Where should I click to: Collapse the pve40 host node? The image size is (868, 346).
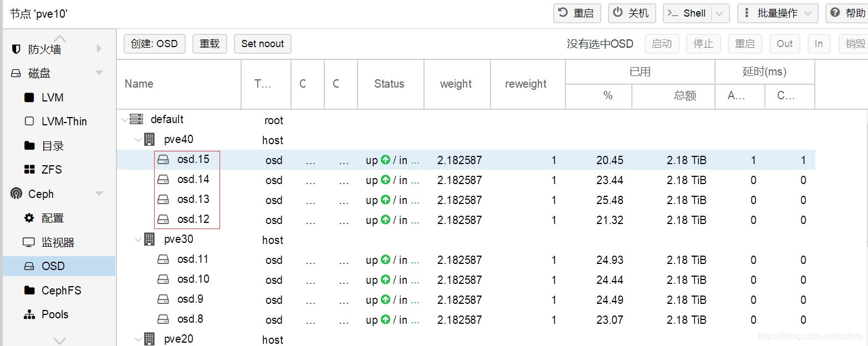(137, 140)
